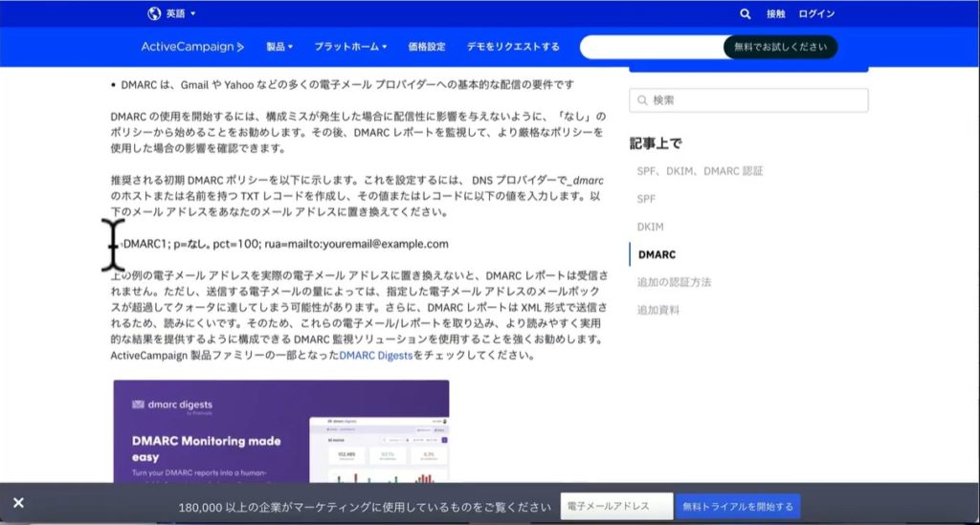
Task: Expand the 英語 language dropdown
Action: click(x=180, y=14)
